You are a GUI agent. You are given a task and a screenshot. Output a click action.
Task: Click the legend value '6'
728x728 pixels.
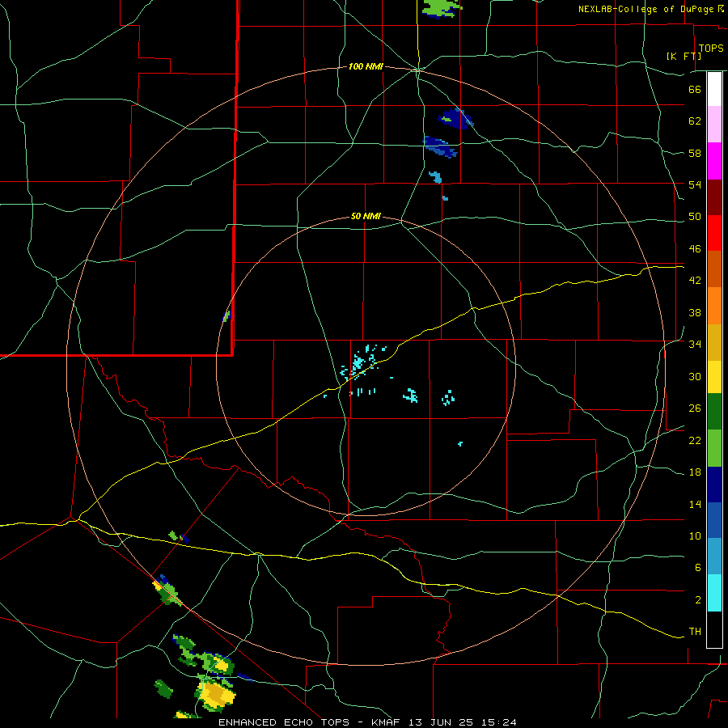[x=698, y=568]
